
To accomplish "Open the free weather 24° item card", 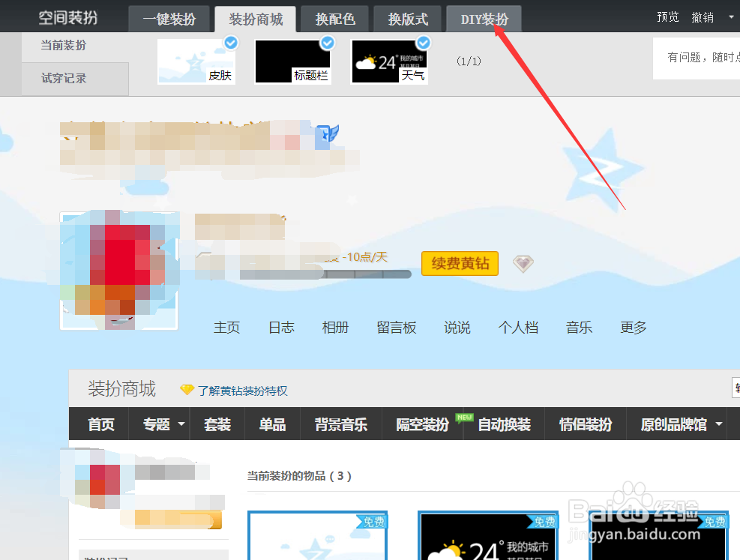I will click(x=488, y=535).
